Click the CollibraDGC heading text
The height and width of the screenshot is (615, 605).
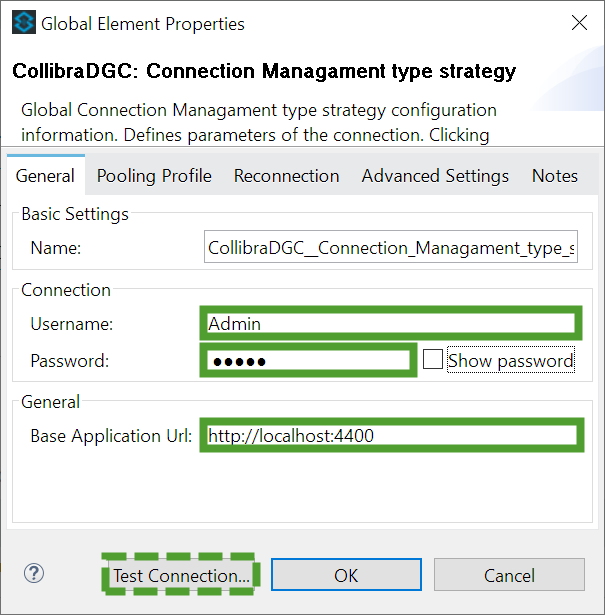264,71
